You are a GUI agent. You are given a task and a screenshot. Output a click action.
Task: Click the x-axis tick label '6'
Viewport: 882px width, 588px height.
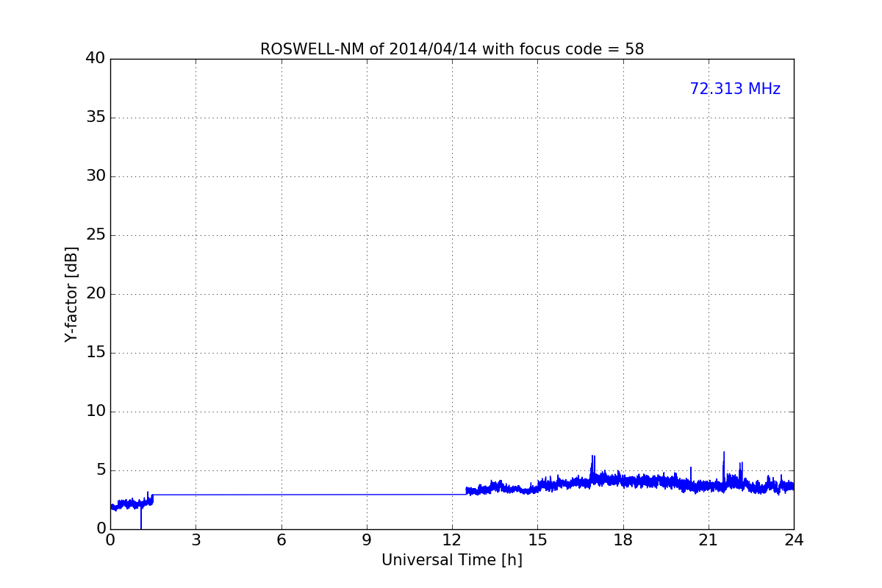282,540
